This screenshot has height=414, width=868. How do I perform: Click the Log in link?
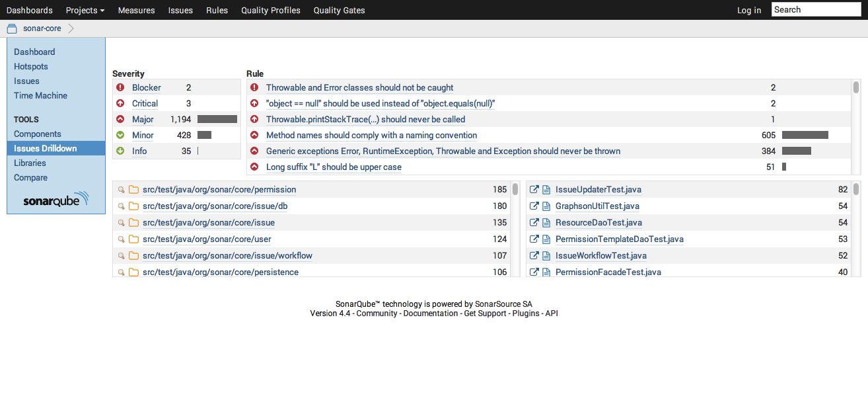tap(748, 10)
